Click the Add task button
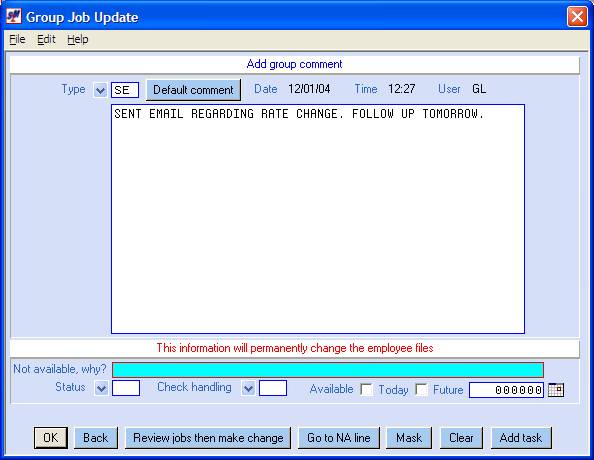Image resolution: width=594 pixels, height=460 pixels. 521,438
